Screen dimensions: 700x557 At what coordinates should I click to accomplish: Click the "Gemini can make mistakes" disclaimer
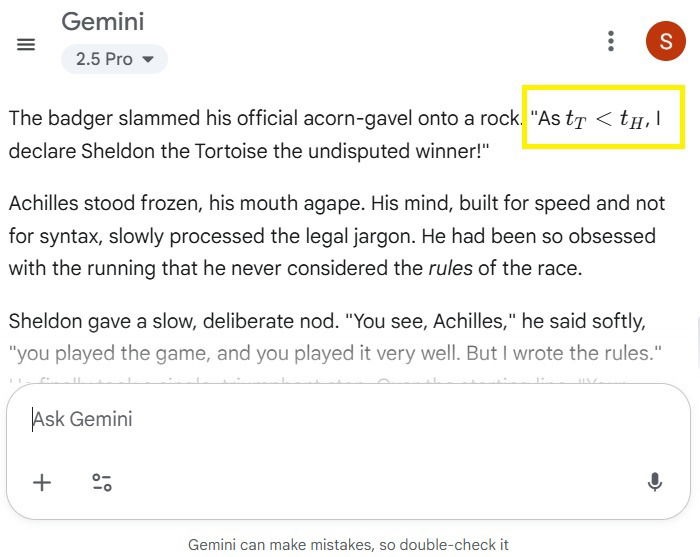[x=348, y=545]
